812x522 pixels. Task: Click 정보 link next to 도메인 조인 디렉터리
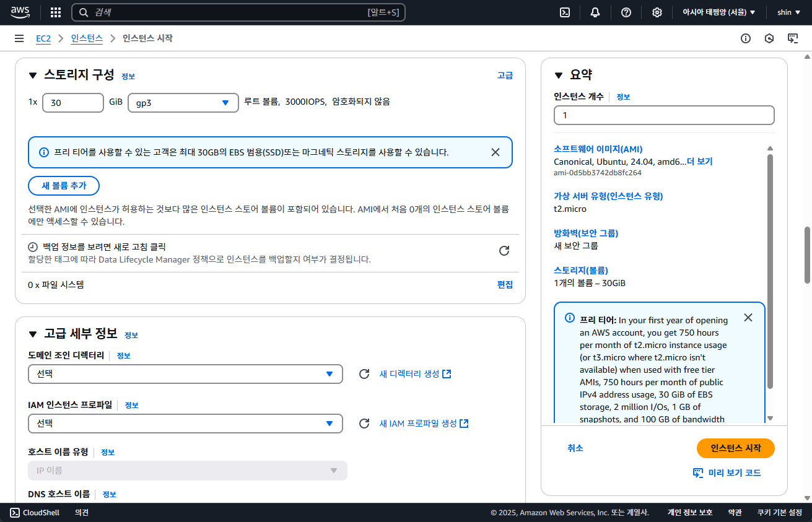point(124,356)
